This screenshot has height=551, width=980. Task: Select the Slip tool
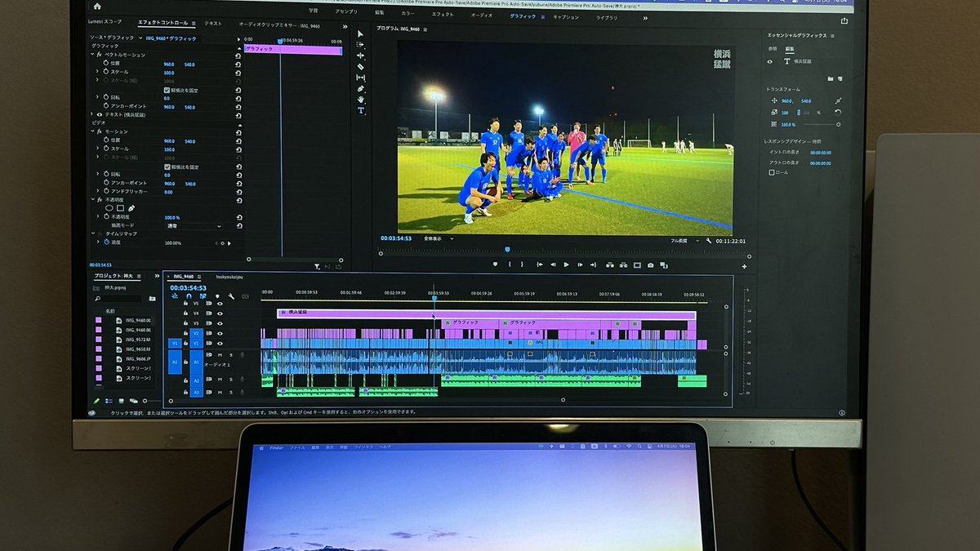[360, 78]
